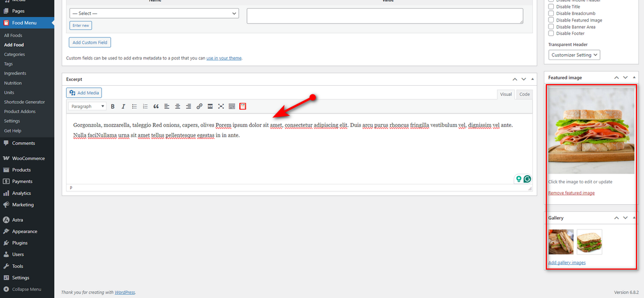This screenshot has width=644, height=298.
Task: Open Food Menu Tags
Action: [x=8, y=64]
